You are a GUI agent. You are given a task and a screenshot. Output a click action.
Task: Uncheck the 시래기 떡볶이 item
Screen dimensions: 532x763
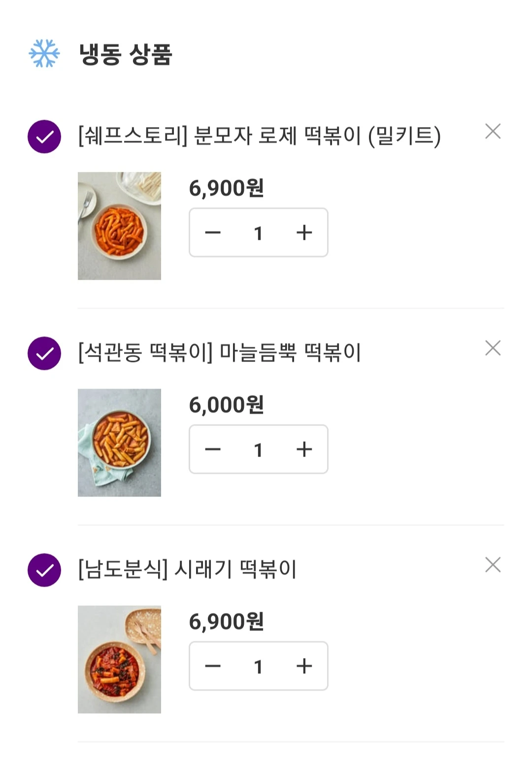click(x=44, y=570)
